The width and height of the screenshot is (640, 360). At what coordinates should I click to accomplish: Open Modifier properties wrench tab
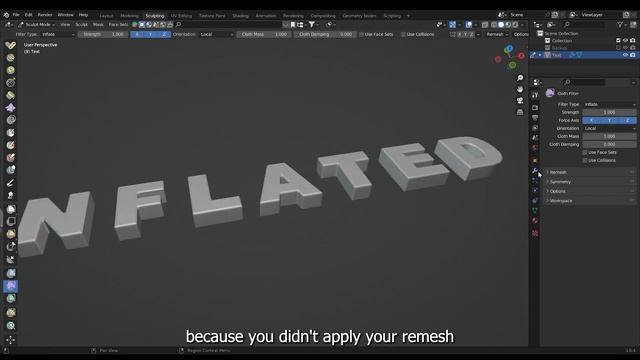[x=535, y=171]
